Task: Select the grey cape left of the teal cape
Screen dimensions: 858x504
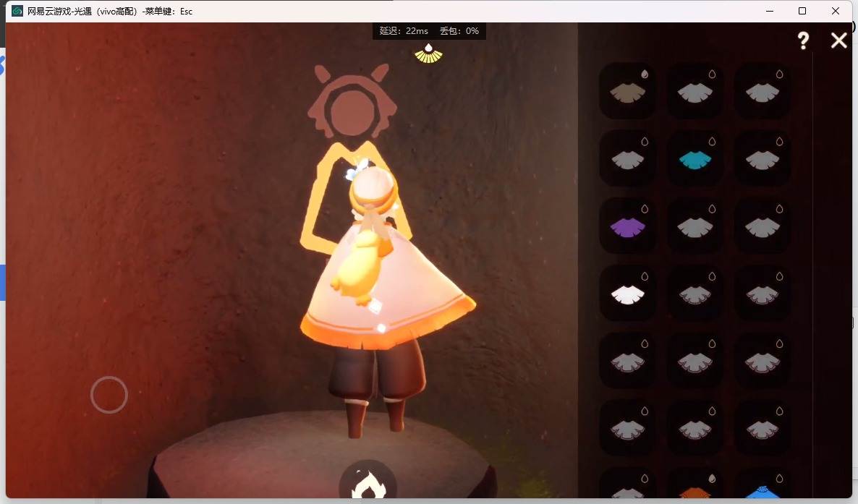Action: tap(628, 160)
